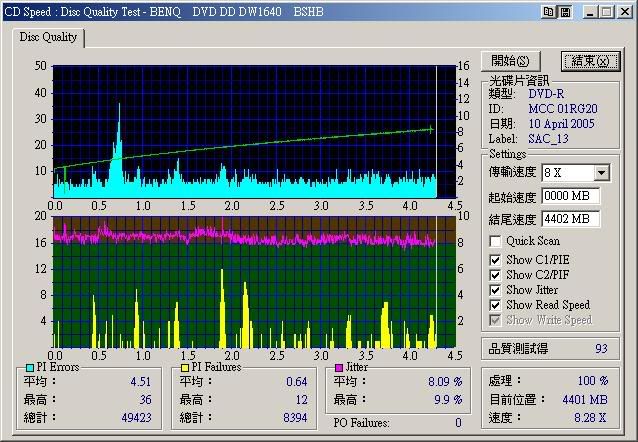This screenshot has width=638, height=442.
Task: Click the PO Failures value 0
Action: [x=458, y=423]
